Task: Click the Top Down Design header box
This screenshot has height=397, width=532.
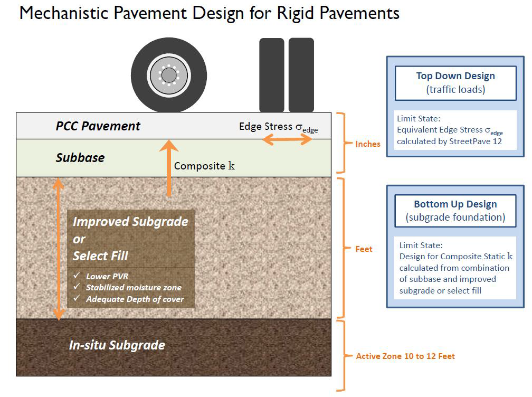Action: pyautogui.click(x=455, y=83)
